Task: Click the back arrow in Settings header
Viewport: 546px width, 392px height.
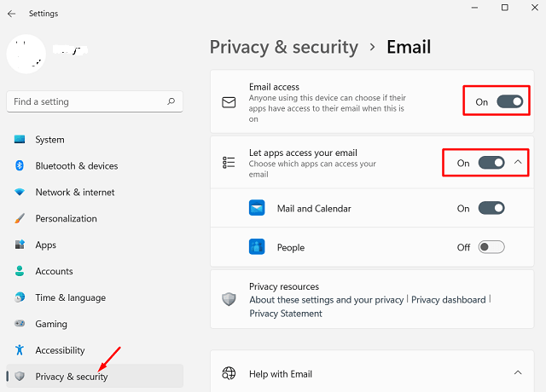Action: coord(11,14)
